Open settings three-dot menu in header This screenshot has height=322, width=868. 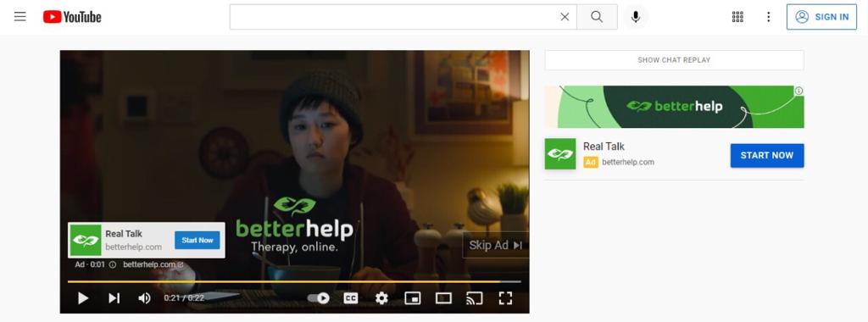[x=768, y=17]
